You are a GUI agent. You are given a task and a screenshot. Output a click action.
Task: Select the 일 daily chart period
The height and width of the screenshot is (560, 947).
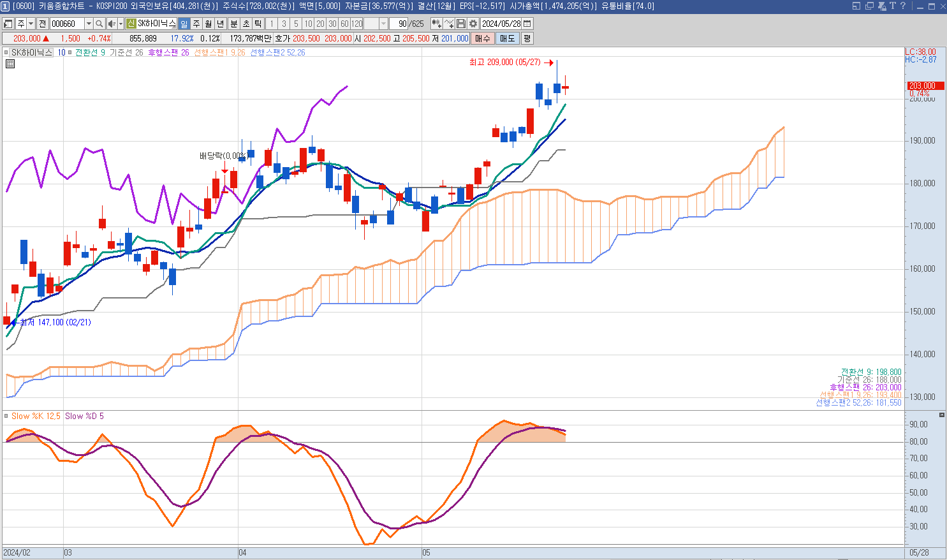184,24
